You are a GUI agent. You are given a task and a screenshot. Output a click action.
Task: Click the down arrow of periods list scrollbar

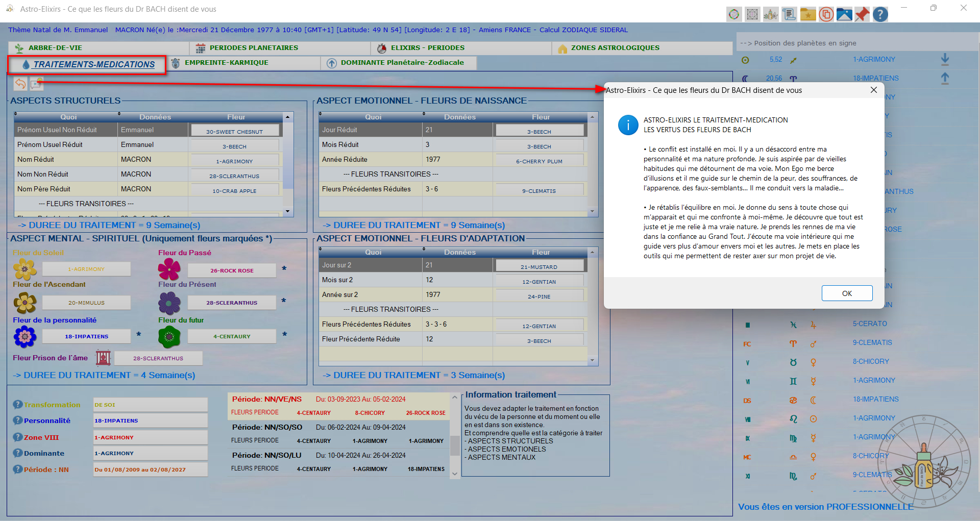(455, 474)
